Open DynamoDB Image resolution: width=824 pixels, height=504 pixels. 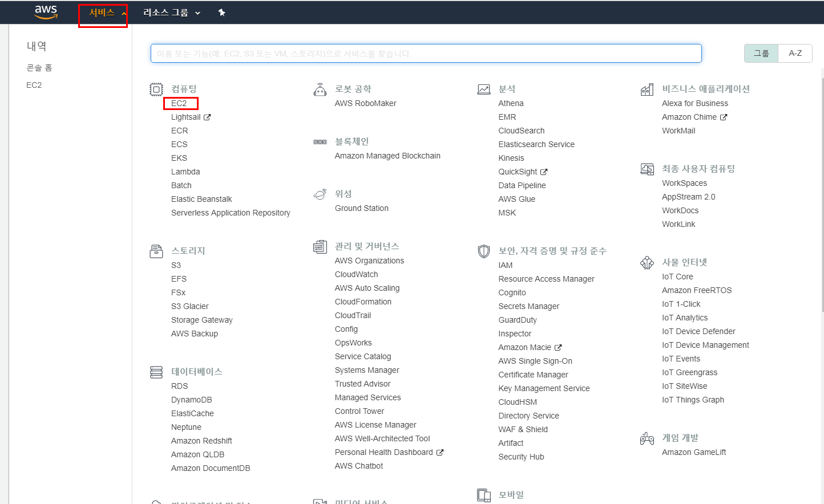click(x=191, y=400)
